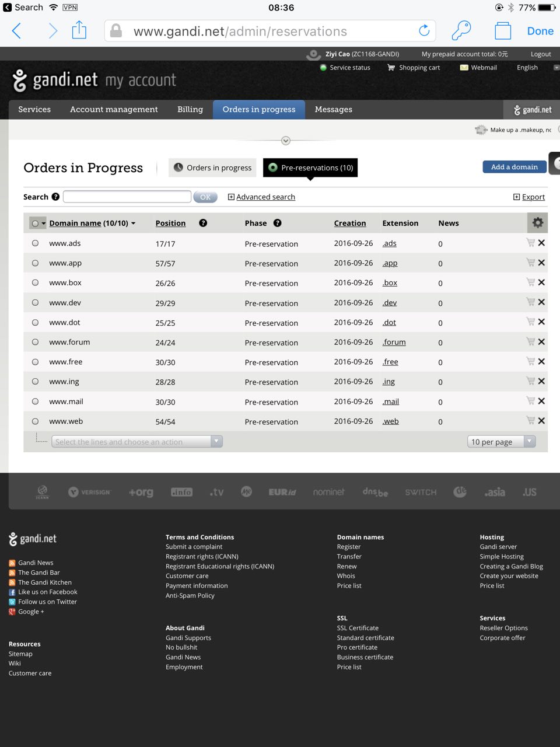Image resolution: width=560 pixels, height=747 pixels.
Task: Open table settings gear icon
Action: click(x=538, y=222)
